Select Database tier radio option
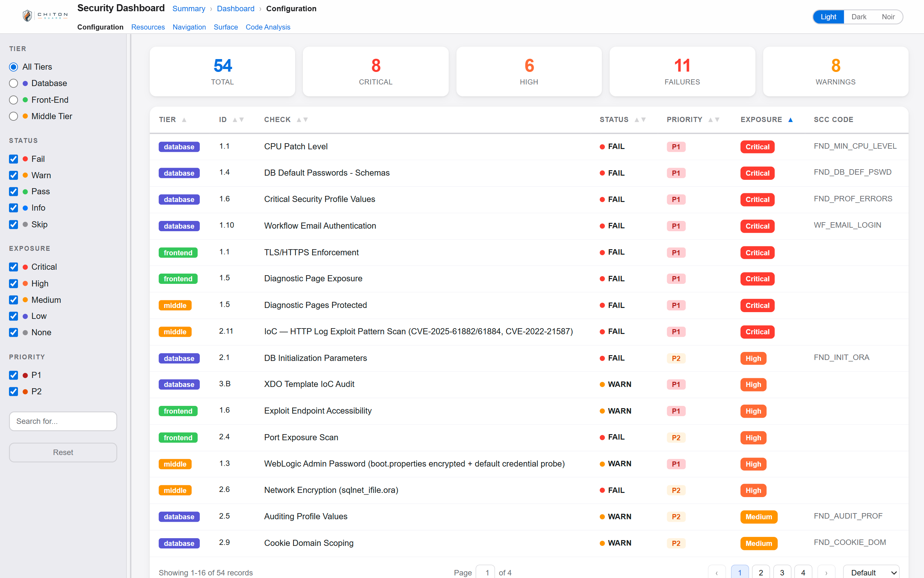Image resolution: width=924 pixels, height=578 pixels. 13,83
